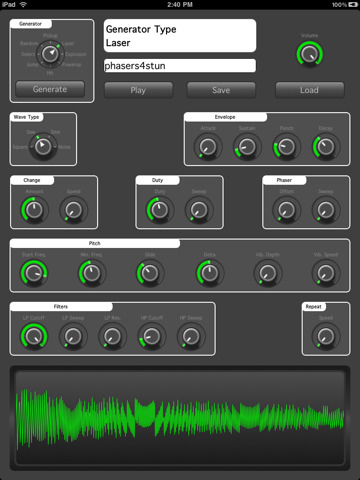360x480 pixels.
Task: Adjust the Vib. Depth knob
Action: (268, 273)
